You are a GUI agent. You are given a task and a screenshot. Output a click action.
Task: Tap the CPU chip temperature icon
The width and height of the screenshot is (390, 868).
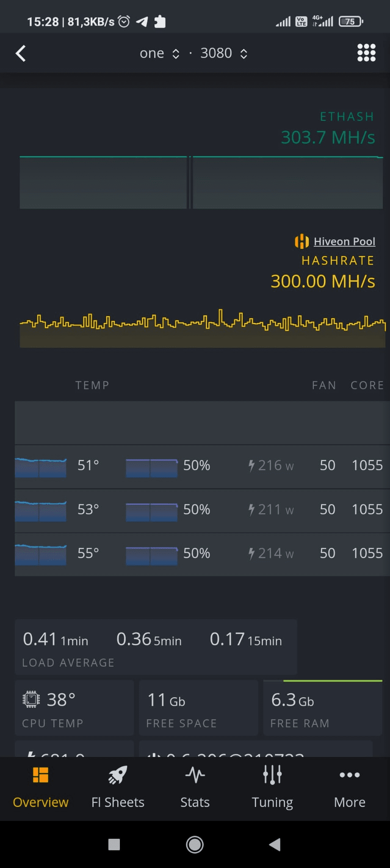pyautogui.click(x=31, y=700)
